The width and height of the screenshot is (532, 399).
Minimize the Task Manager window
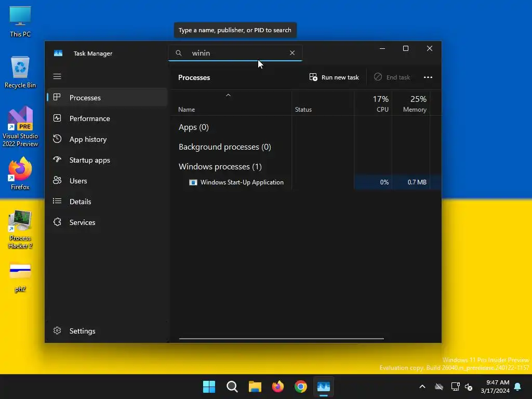point(382,48)
